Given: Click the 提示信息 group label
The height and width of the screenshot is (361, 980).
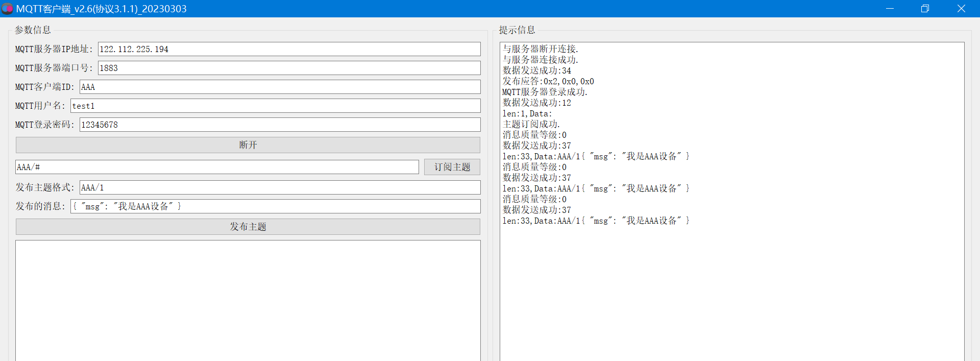Looking at the screenshot, I should pyautogui.click(x=517, y=30).
